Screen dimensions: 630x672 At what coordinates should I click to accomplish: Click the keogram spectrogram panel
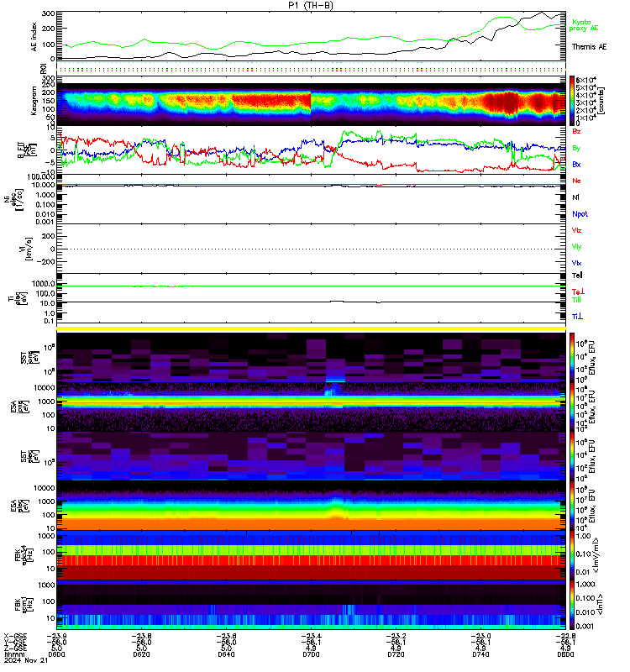click(311, 101)
